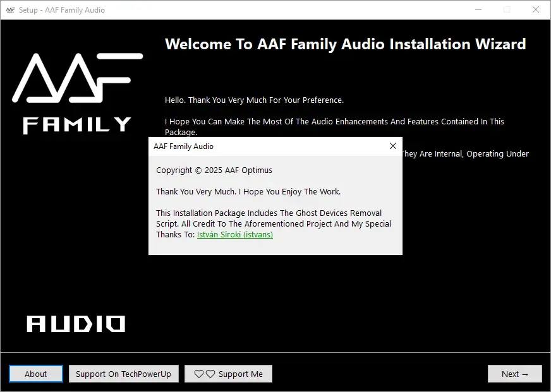Click the AAF Family Audio dialog title
The image size is (551, 392).
183,146
